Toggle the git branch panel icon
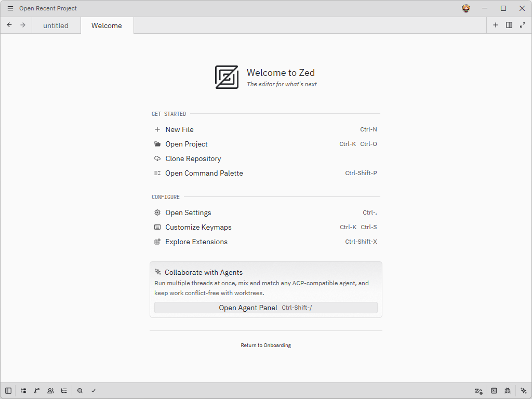The image size is (532, 399). (37, 391)
